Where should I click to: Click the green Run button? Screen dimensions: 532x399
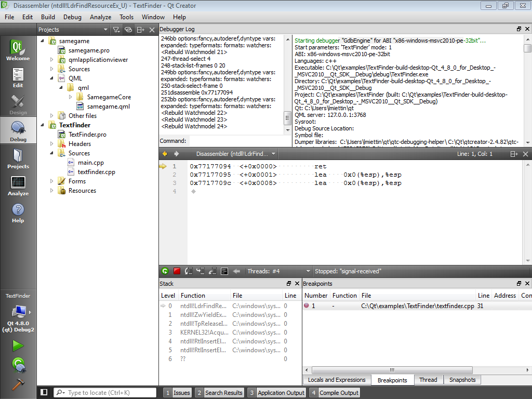coord(18,345)
